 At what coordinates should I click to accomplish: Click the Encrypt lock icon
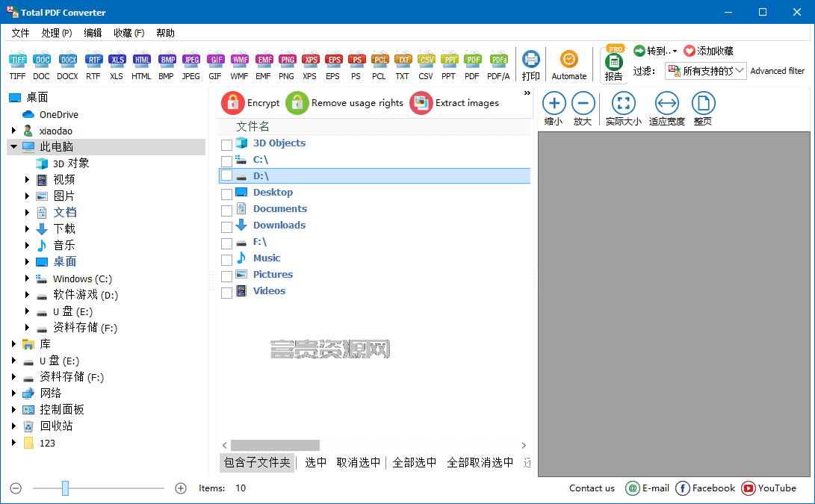pos(233,103)
